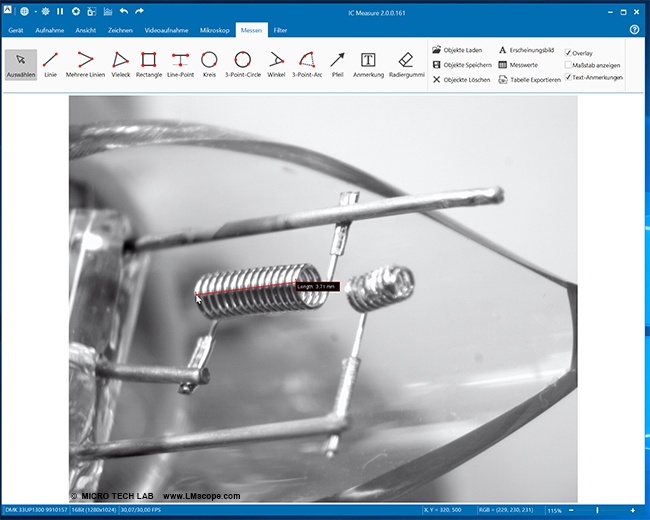Choose the Radiergummi eraser tool
The height and width of the screenshot is (520, 650).
405,64
